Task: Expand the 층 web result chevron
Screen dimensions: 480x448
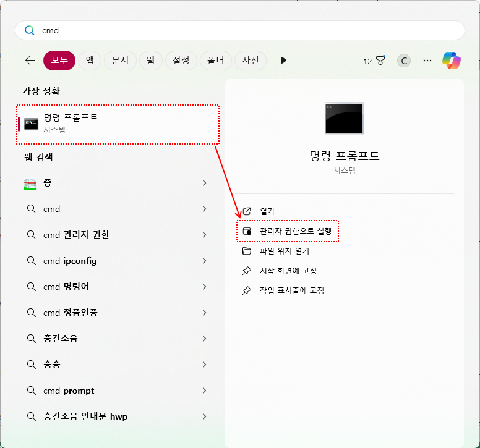Action: [x=204, y=183]
